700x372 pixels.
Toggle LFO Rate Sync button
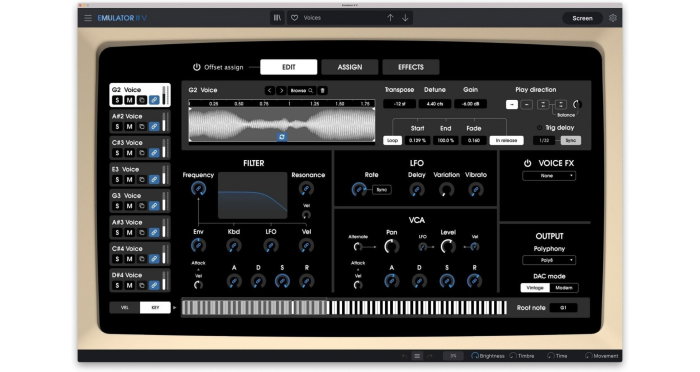[382, 190]
